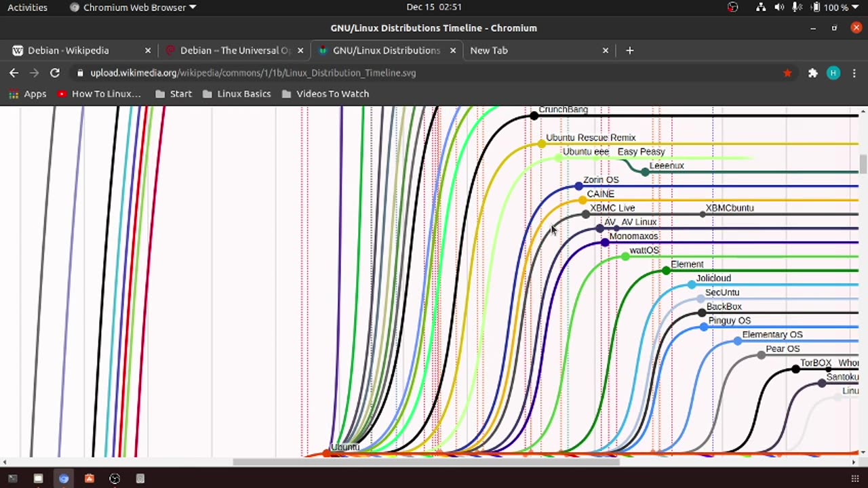This screenshot has width=868, height=488.
Task: Click the scroll right arrow
Action: 854,462
